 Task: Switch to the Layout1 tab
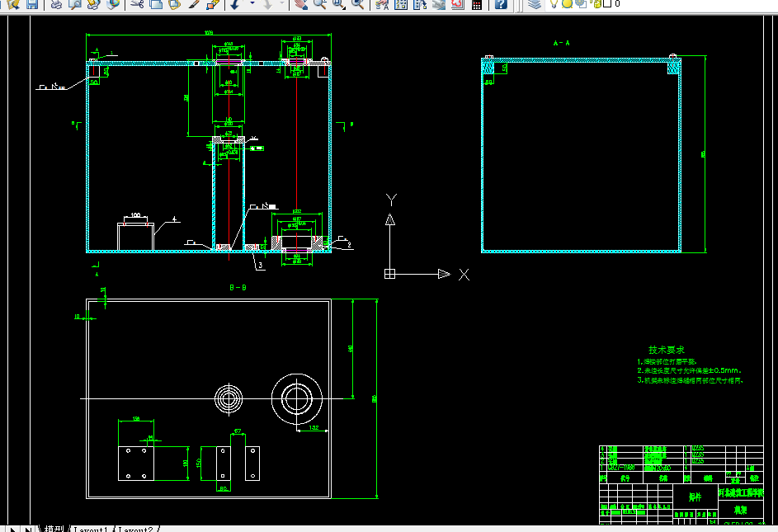(x=90, y=529)
